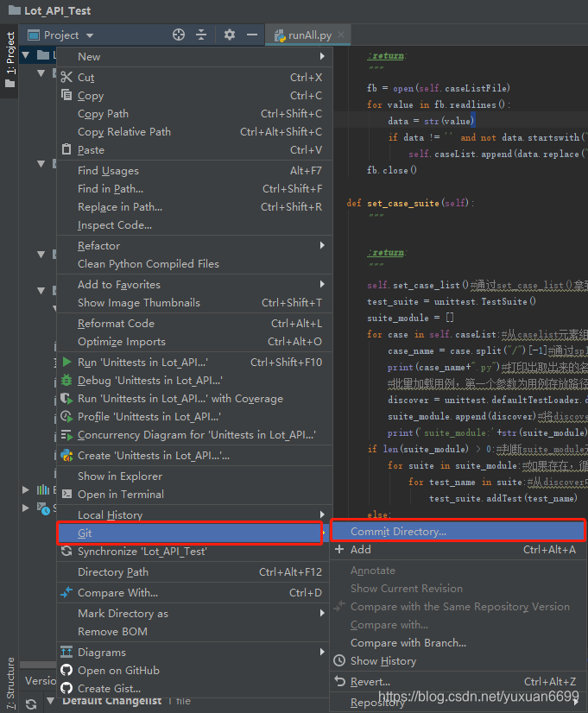Viewport: 588px width, 713px height.
Task: Hide the Project panel with minus icon
Action: [x=252, y=35]
